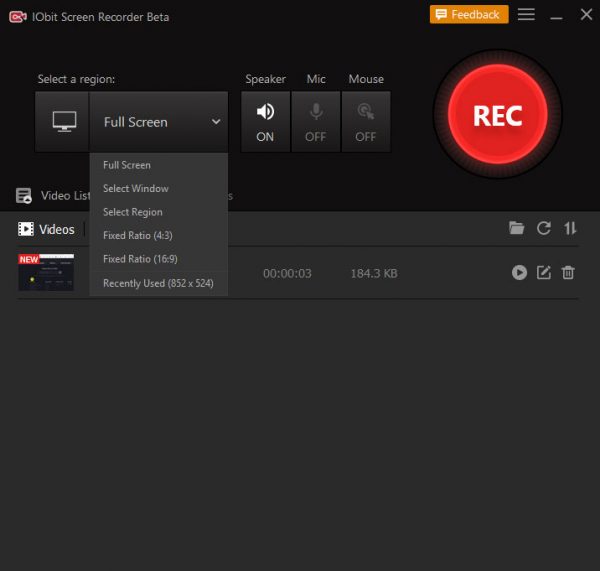Viewport: 600px width, 571px height.
Task: Start recording with the REC button
Action: tap(497, 116)
